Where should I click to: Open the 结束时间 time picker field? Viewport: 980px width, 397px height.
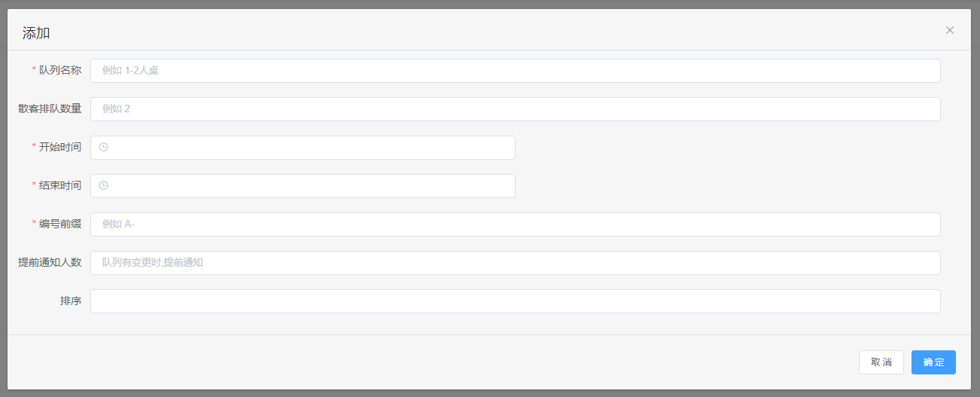(303, 186)
